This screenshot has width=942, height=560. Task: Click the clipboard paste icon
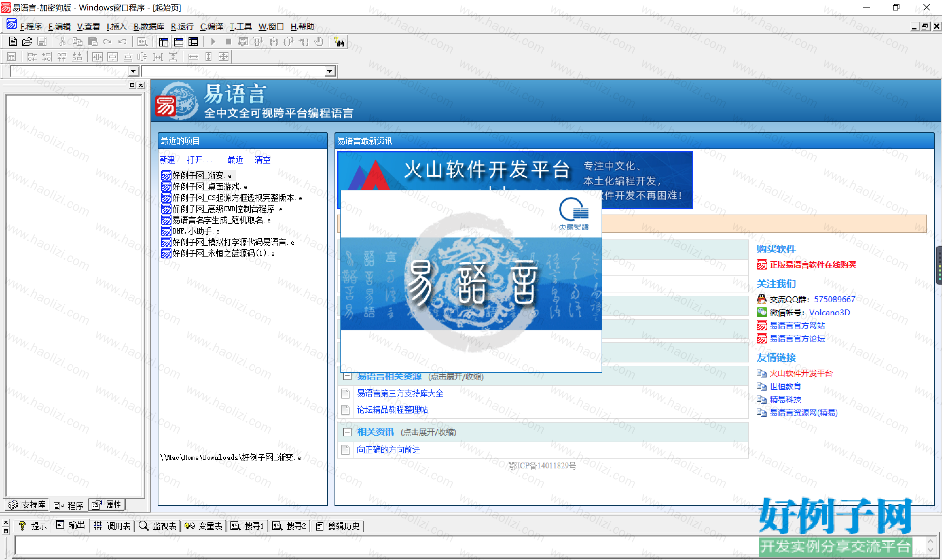point(93,42)
